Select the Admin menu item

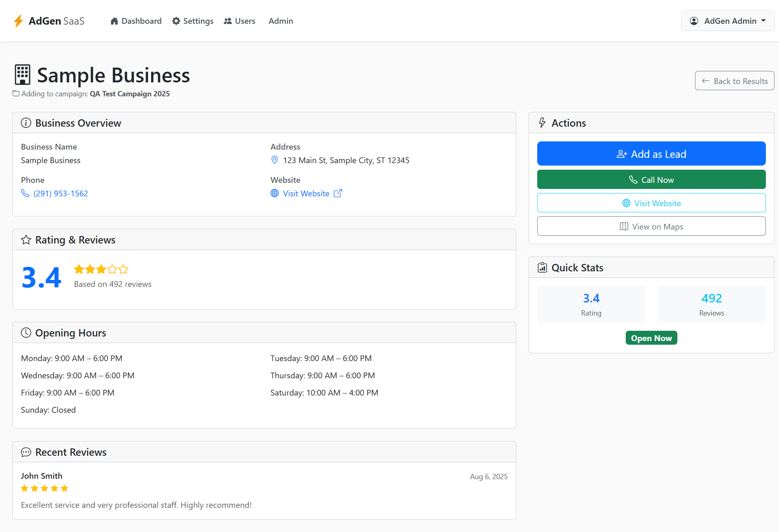[x=281, y=21]
